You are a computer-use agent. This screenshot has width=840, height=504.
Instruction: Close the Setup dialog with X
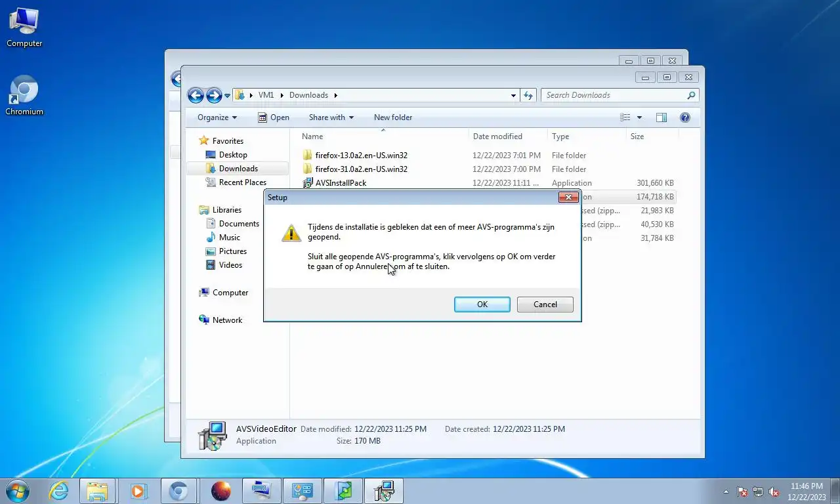pyautogui.click(x=568, y=197)
